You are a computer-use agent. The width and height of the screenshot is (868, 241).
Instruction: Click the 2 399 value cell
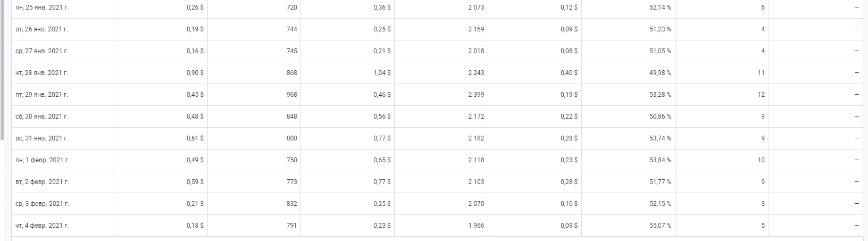pos(476,95)
